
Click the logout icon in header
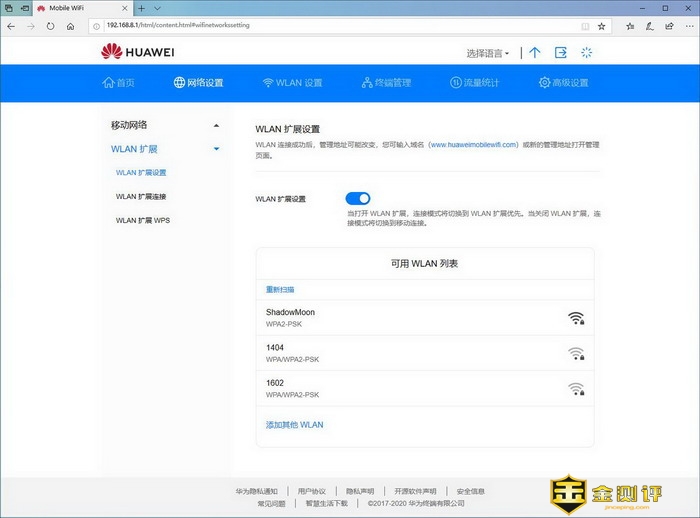click(x=561, y=52)
